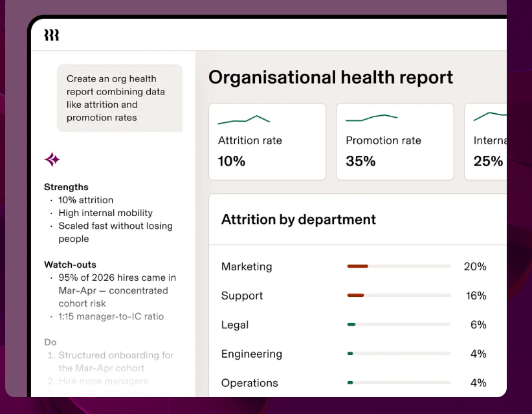Open the Attrition rate 10% card
Viewport: 532px width, 414px height.
click(267, 142)
